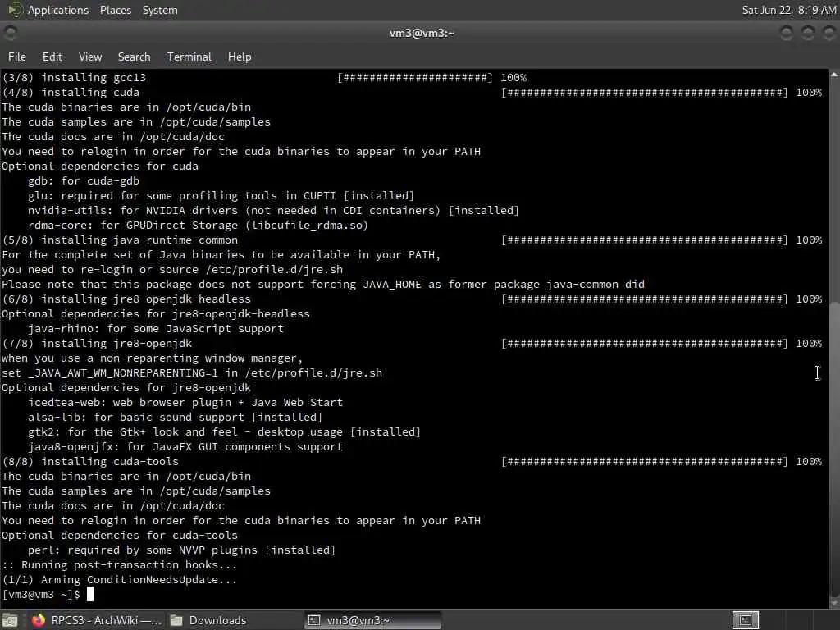Click the gcc13 100% progress bar
Screen dimensions: 840x630
(414, 78)
